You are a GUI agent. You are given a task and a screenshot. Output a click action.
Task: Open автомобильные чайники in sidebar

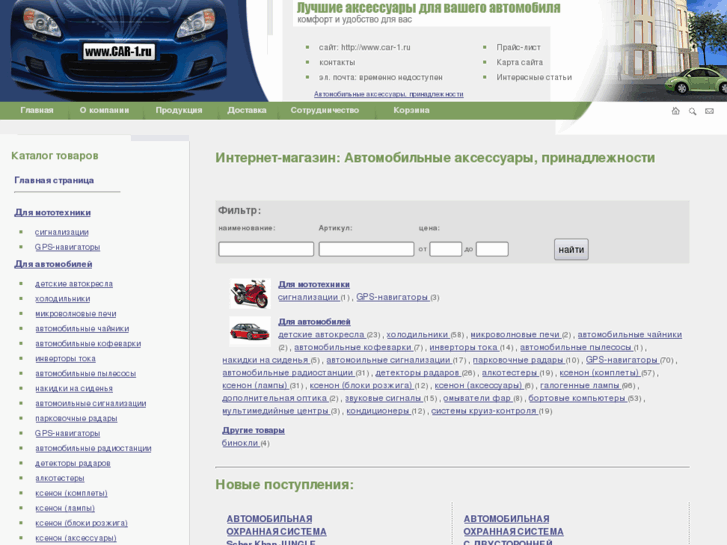82,328
